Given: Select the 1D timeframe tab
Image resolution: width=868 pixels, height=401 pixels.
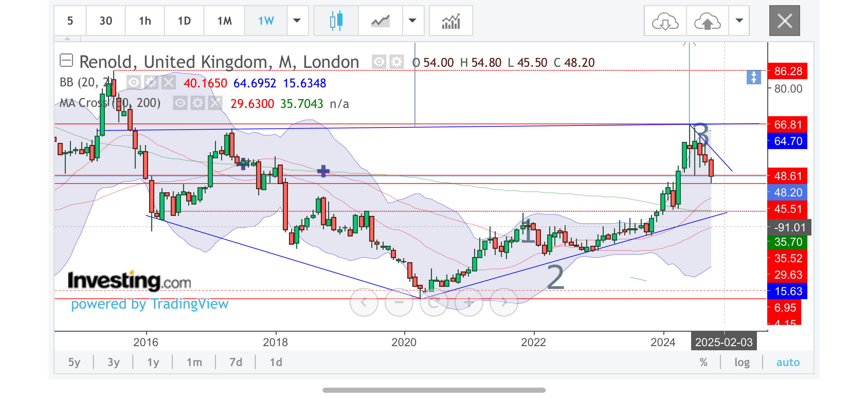Looking at the screenshot, I should [x=184, y=21].
